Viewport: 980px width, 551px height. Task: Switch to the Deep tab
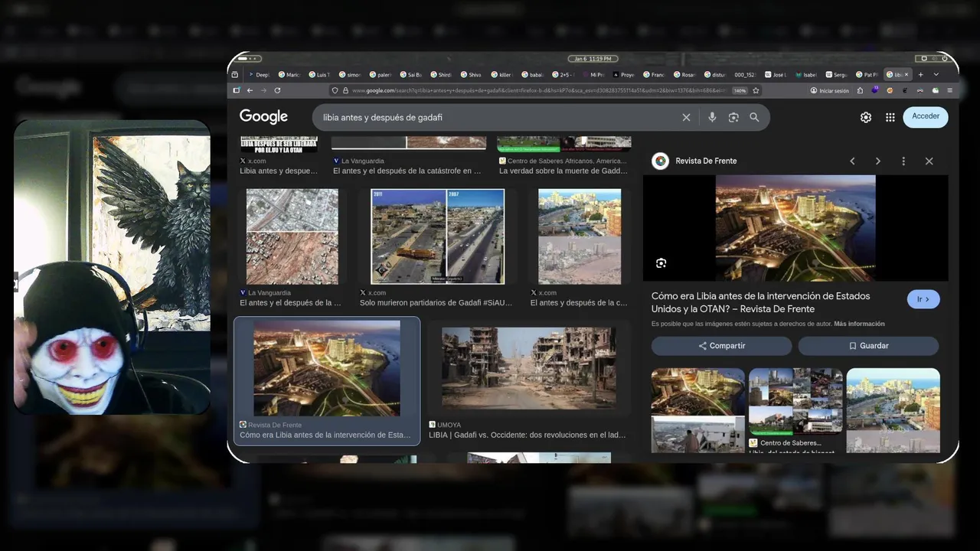click(x=259, y=74)
